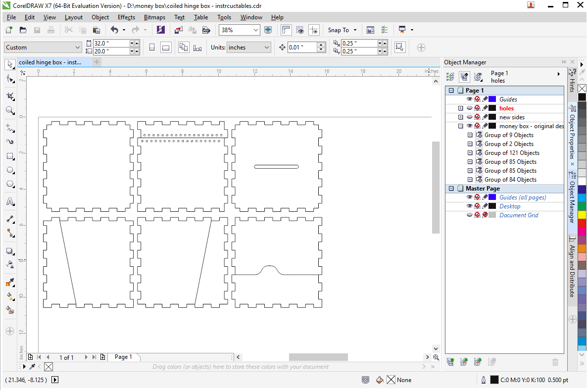Screen dimensions: 588x390
Task: Select the Parallel Dimension tool
Action: [x=10, y=219]
